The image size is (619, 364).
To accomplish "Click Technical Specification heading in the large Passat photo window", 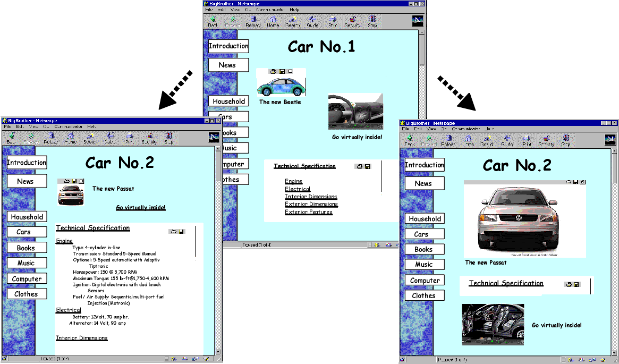I will pos(506,283).
